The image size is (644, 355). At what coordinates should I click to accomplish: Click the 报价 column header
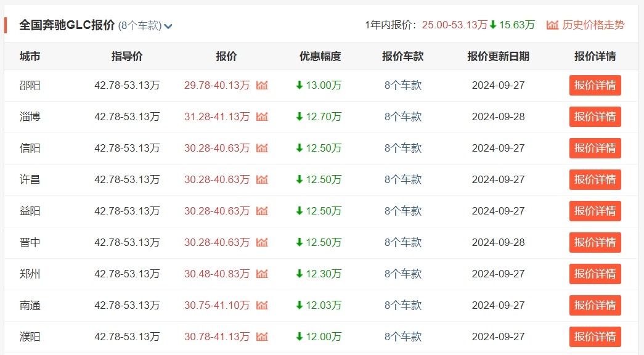pyautogui.click(x=226, y=56)
